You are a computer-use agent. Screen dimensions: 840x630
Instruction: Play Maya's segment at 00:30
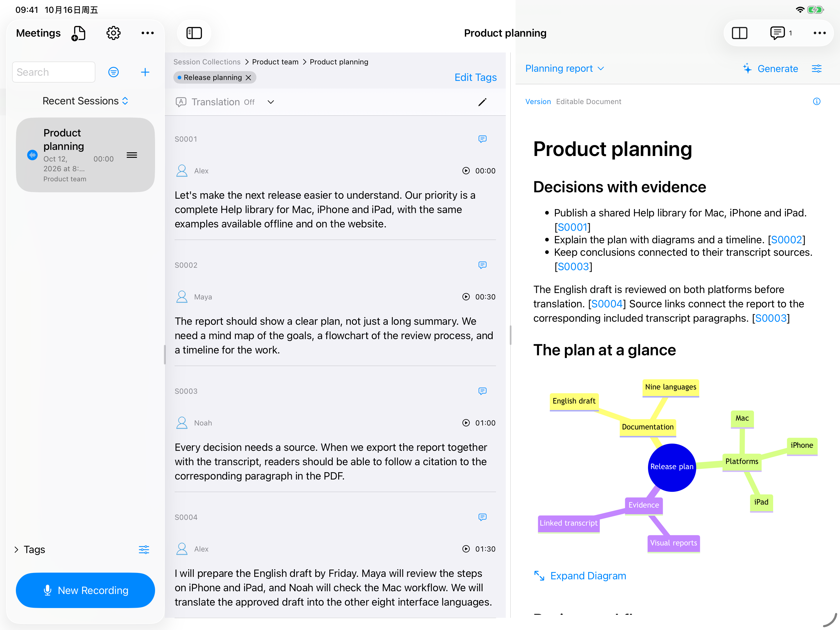(466, 297)
